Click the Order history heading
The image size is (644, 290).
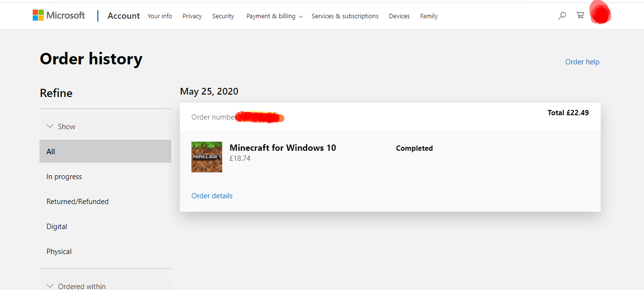91,59
